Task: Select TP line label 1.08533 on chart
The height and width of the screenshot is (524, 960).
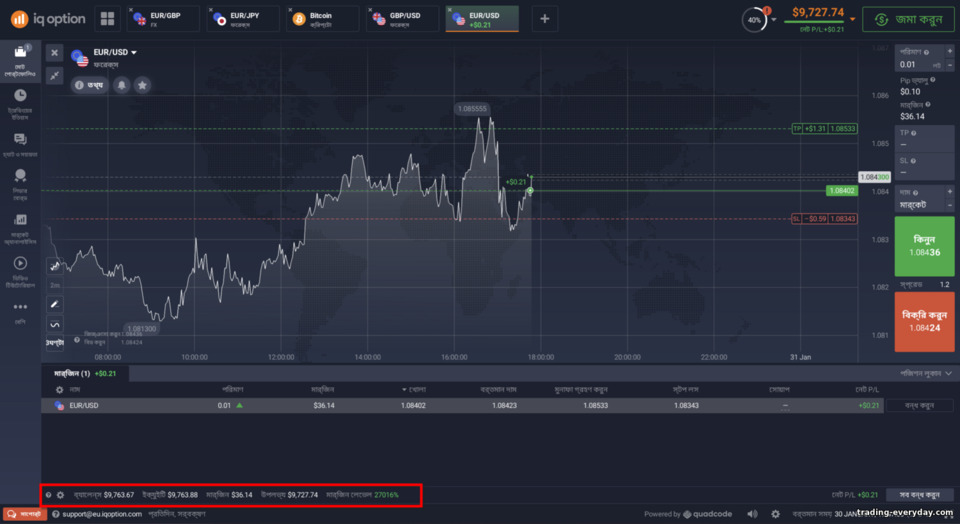Action: [825, 129]
